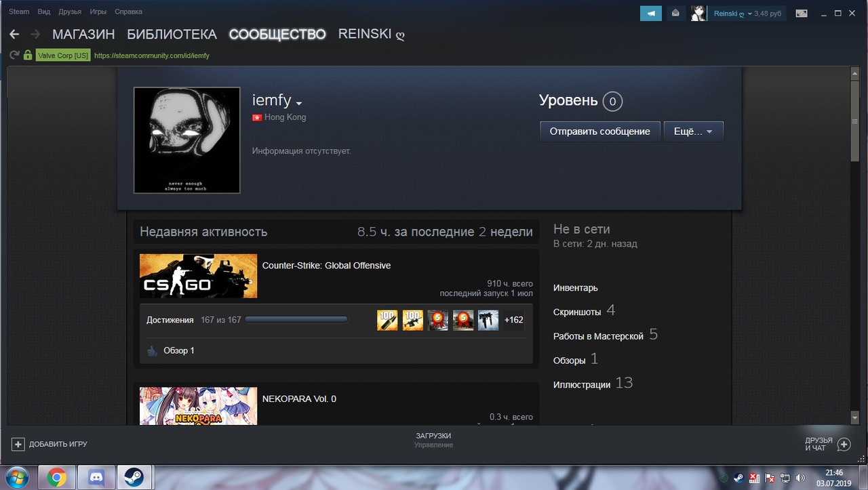Click the white gun achievement icon
Viewport: 868px width, 490px height.
click(488, 320)
